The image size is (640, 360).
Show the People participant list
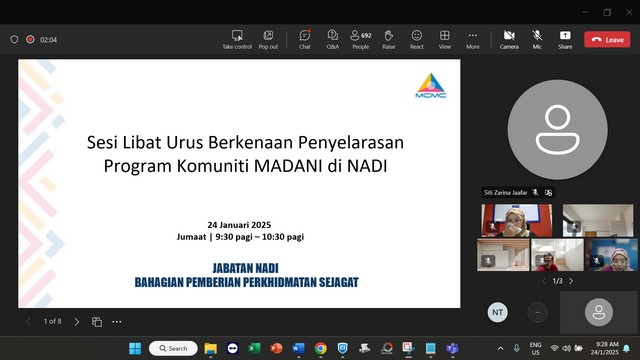pyautogui.click(x=361, y=40)
